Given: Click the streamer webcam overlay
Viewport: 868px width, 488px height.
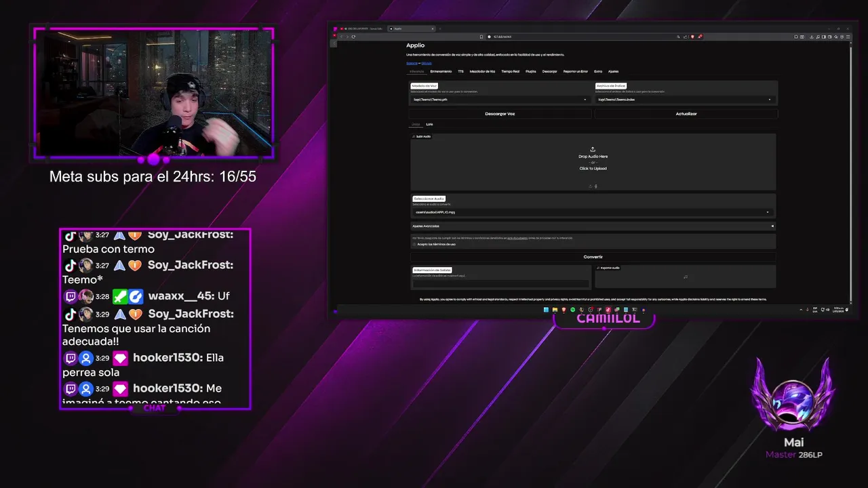Looking at the screenshot, I should tap(154, 94).
